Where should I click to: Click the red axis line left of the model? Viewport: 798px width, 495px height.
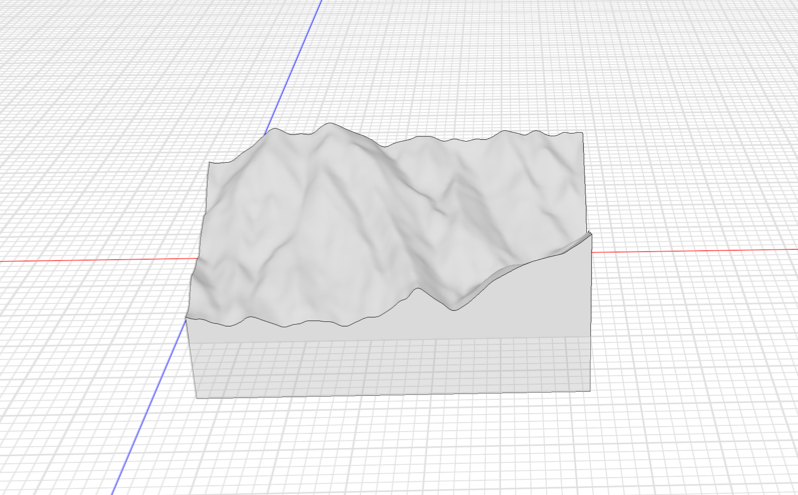click(x=90, y=259)
